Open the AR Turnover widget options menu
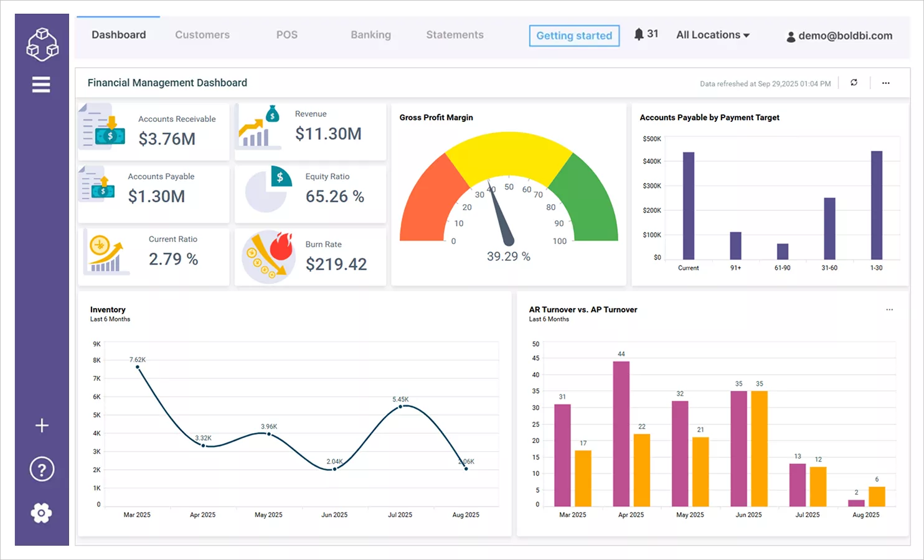 (x=889, y=309)
